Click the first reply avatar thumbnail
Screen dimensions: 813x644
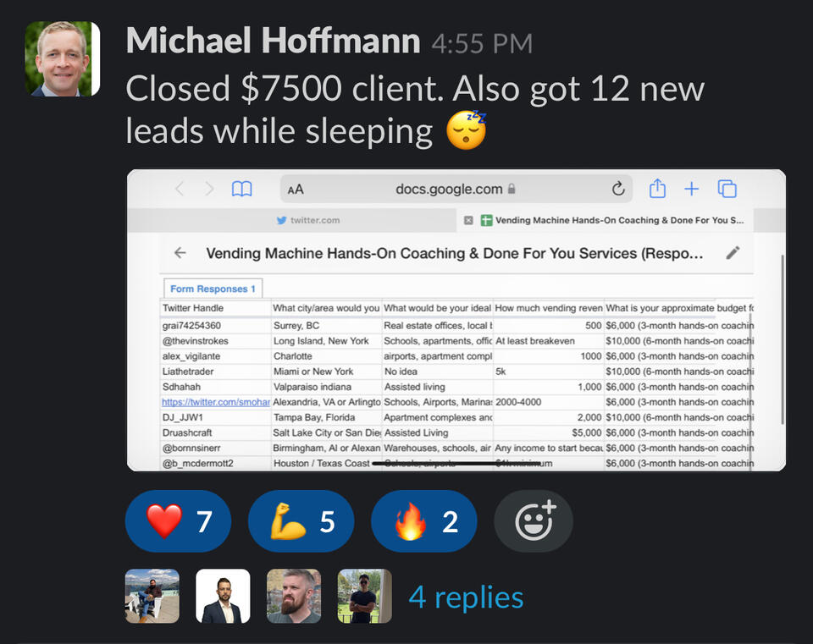pos(152,596)
